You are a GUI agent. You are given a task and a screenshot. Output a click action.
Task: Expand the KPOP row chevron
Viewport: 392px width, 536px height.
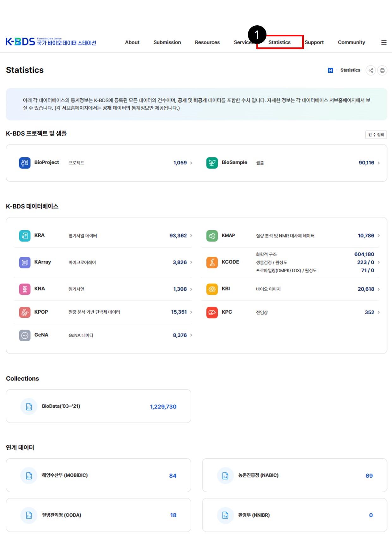coord(191,312)
